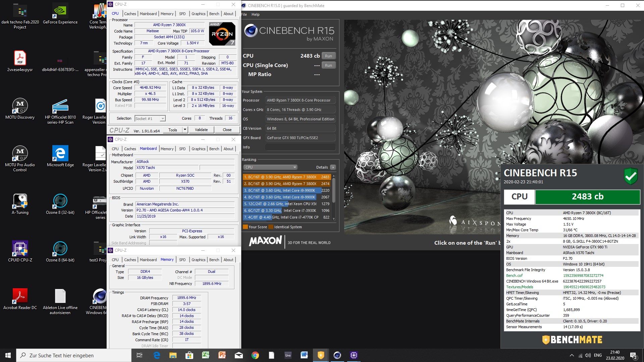The image size is (644, 362).
Task: Open the Caches tab in top CPU-Z
Action: point(130,14)
